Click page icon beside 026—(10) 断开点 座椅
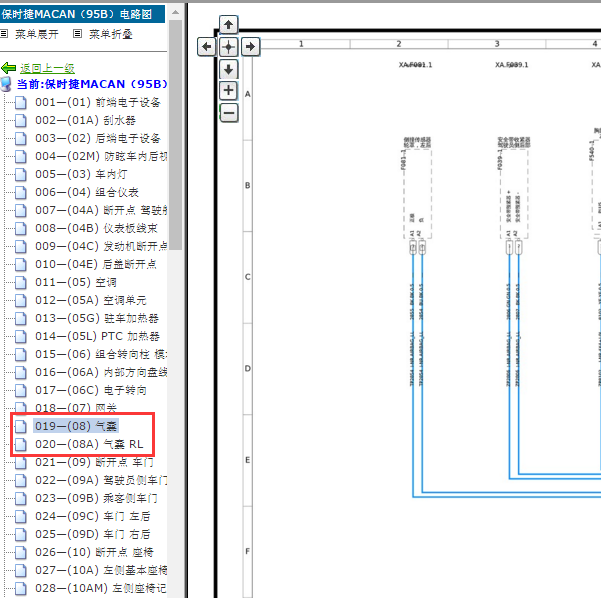This screenshot has height=598, width=601. pyautogui.click(x=21, y=553)
